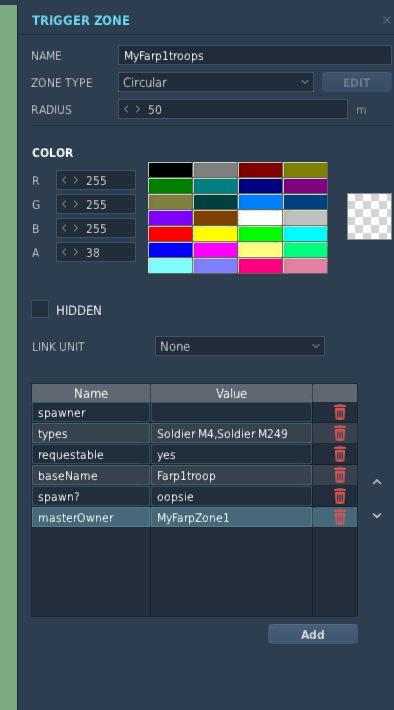Move selected property down with chevron
Viewport: 394px width, 710px height.
(377, 515)
